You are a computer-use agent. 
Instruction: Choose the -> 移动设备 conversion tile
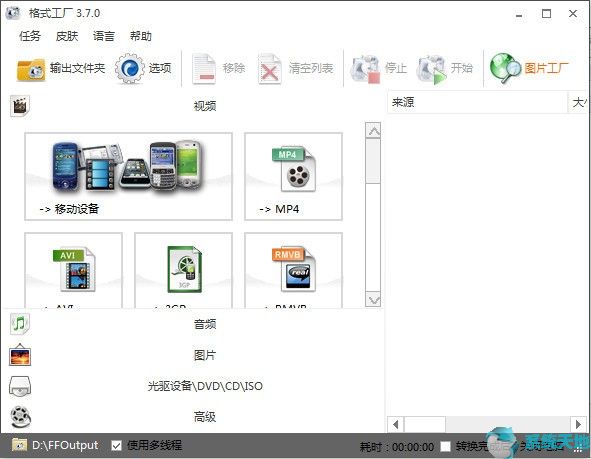click(129, 176)
